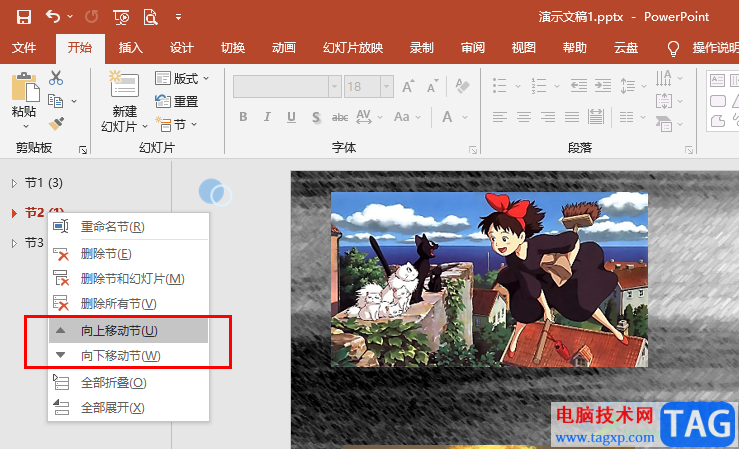Click Decrease Font Size icon
Screen dimensions: 739x449
pyautogui.click(x=432, y=87)
